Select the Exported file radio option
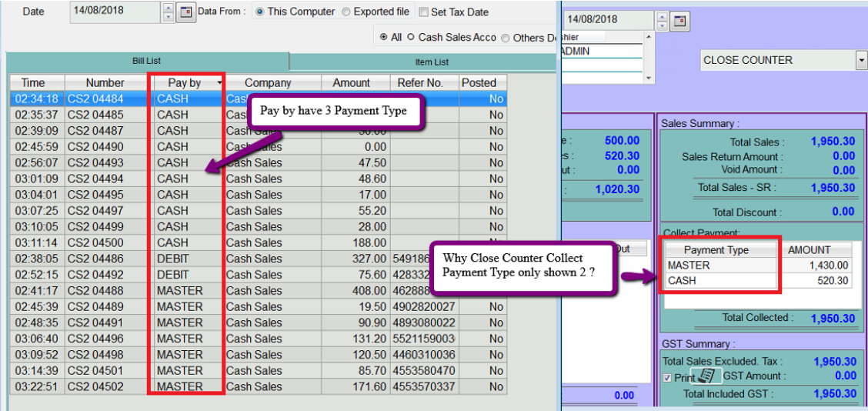The height and width of the screenshot is (411, 868). pyautogui.click(x=346, y=12)
